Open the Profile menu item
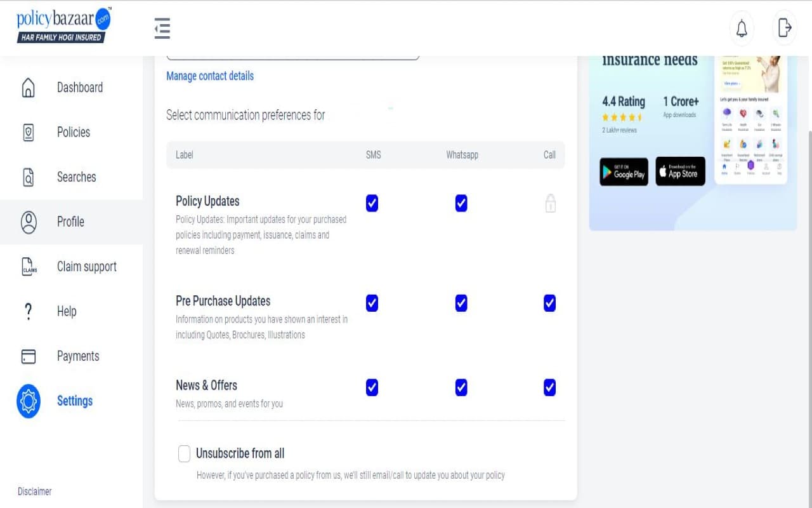 click(x=71, y=222)
